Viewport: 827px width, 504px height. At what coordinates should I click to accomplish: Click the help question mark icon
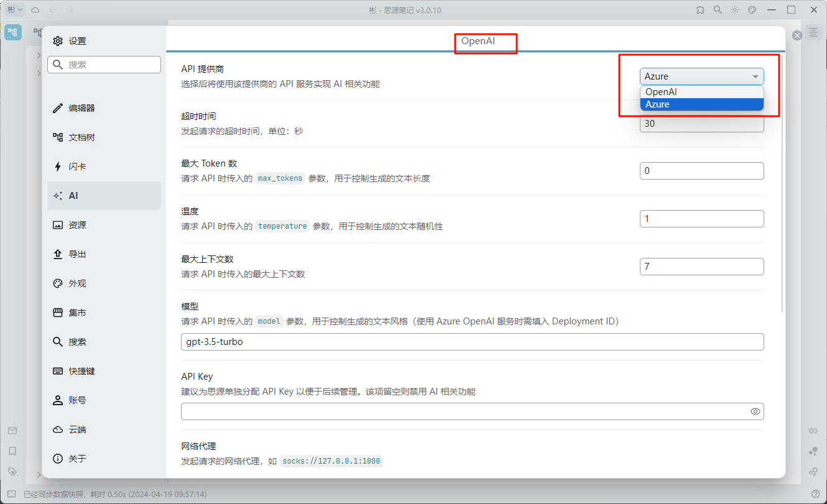[816, 494]
